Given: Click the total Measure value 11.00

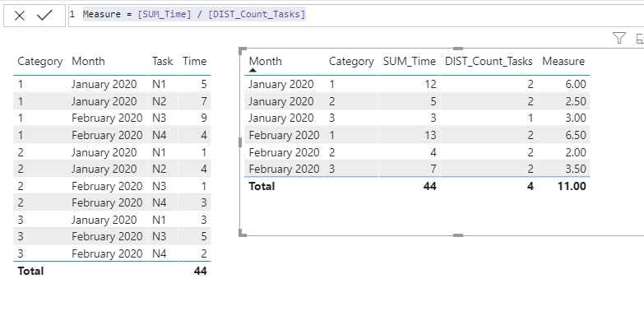Looking at the screenshot, I should pos(572,186).
